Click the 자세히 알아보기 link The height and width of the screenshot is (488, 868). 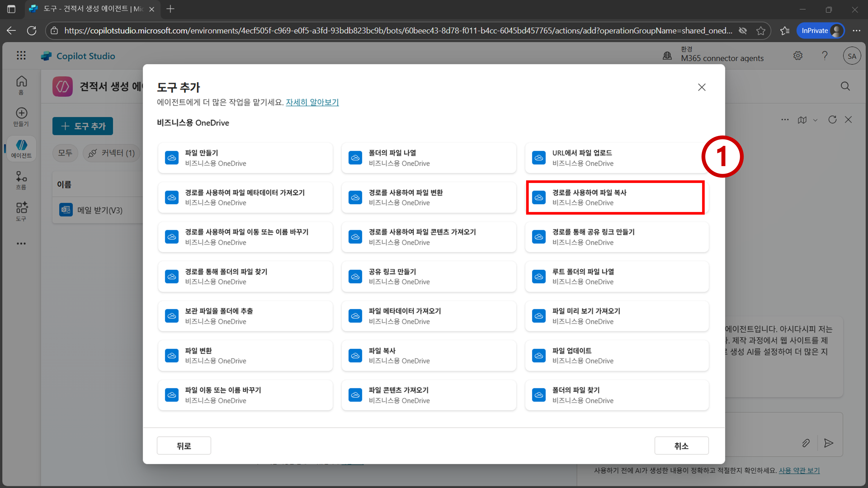point(312,102)
